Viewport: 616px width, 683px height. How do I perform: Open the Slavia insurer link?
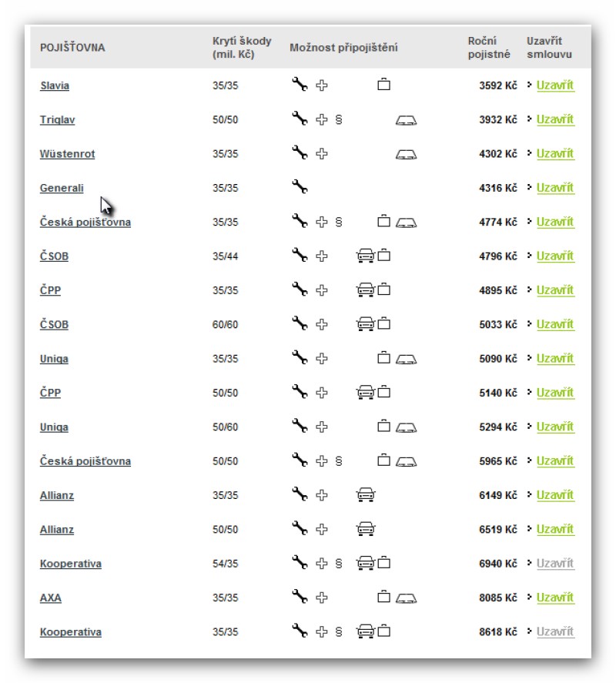[55, 86]
